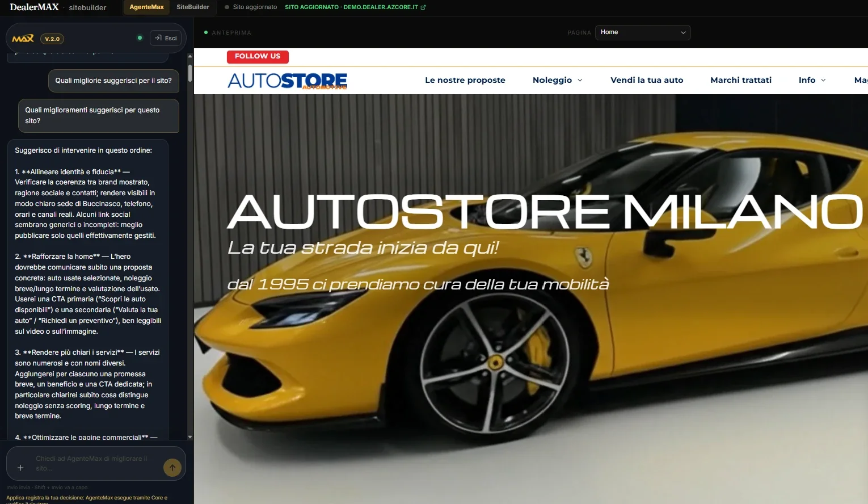
Task: Click the 'Rafforzare la home' suggestion paragraph
Action: tap(89, 294)
